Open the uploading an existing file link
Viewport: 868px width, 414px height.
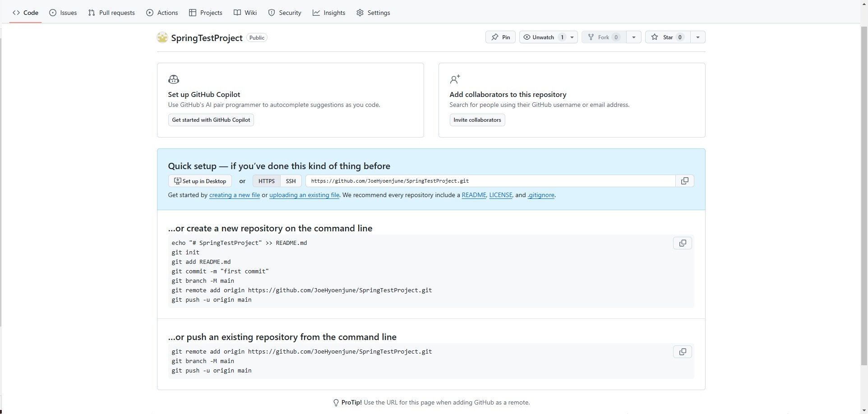[x=304, y=195]
